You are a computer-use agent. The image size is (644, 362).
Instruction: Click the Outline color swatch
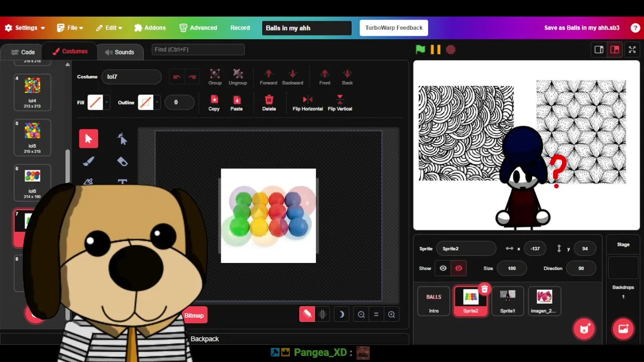(145, 103)
